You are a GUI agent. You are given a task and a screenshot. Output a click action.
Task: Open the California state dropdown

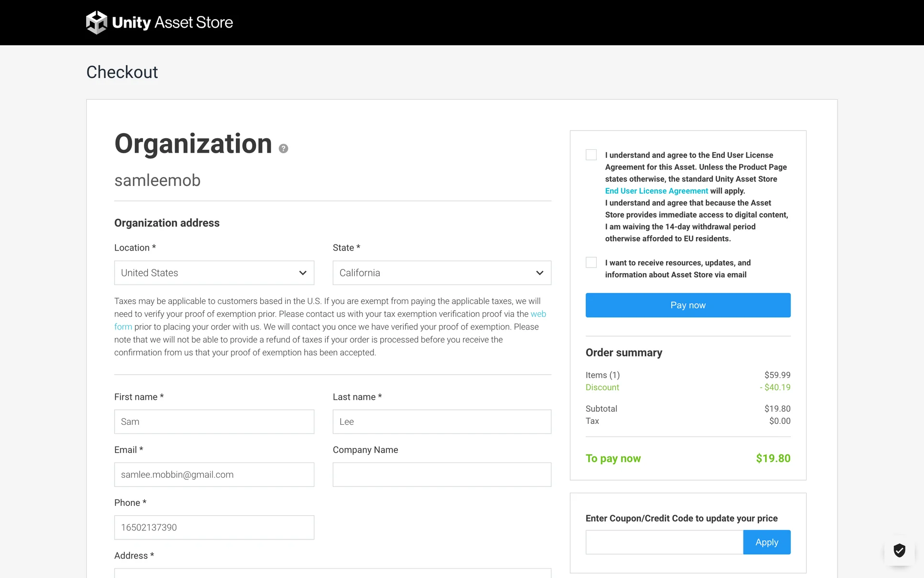pos(433,273)
